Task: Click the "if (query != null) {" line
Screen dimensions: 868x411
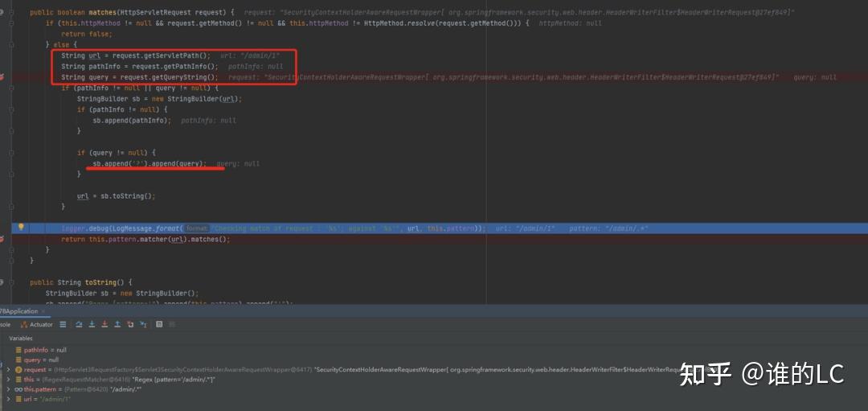Action: [117, 153]
